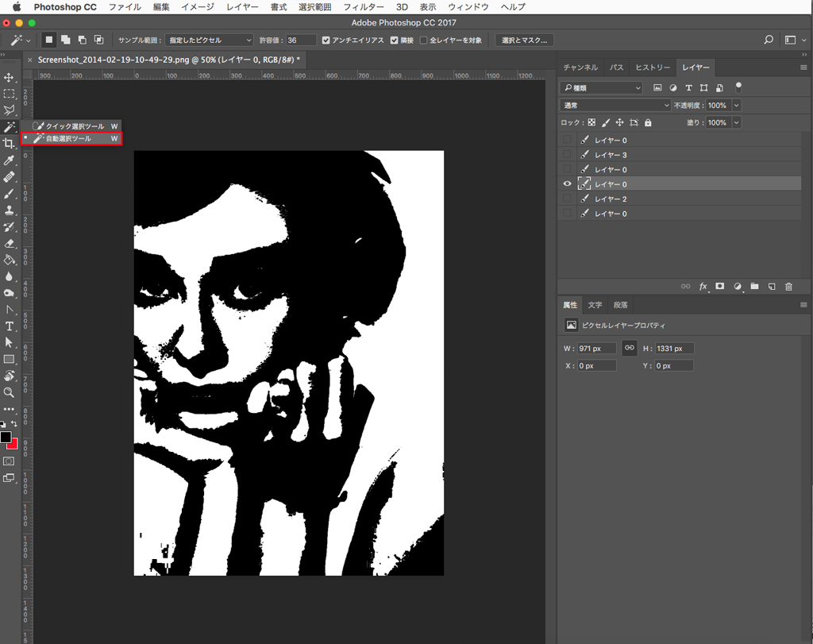The height and width of the screenshot is (644, 813).
Task: Click the black foreground color swatch
Action: [x=6, y=438]
